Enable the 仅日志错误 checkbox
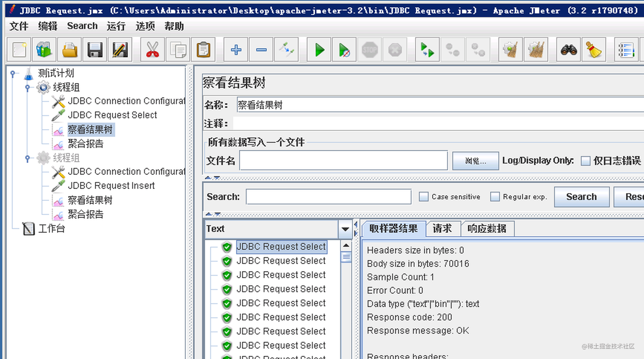 [586, 161]
